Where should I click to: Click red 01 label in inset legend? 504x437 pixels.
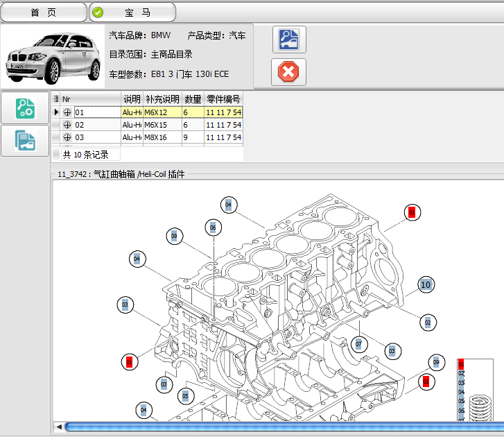point(461,364)
